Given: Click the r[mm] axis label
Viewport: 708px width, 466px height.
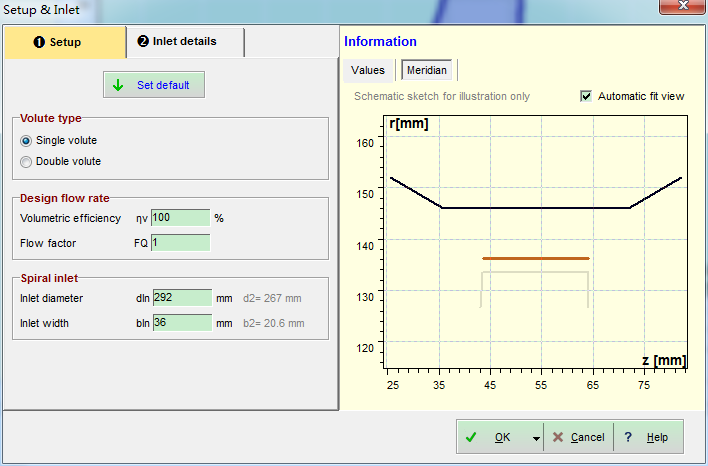Looking at the screenshot, I should click(x=409, y=123).
